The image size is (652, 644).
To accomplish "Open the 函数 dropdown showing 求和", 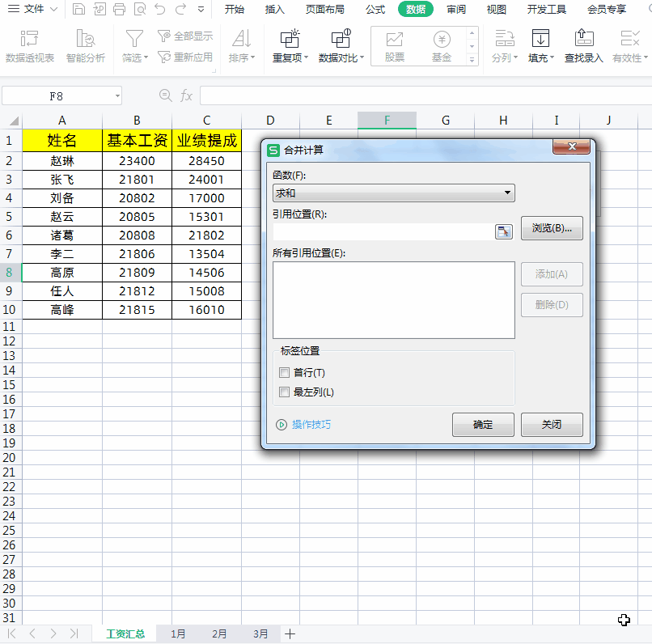I will tap(393, 193).
